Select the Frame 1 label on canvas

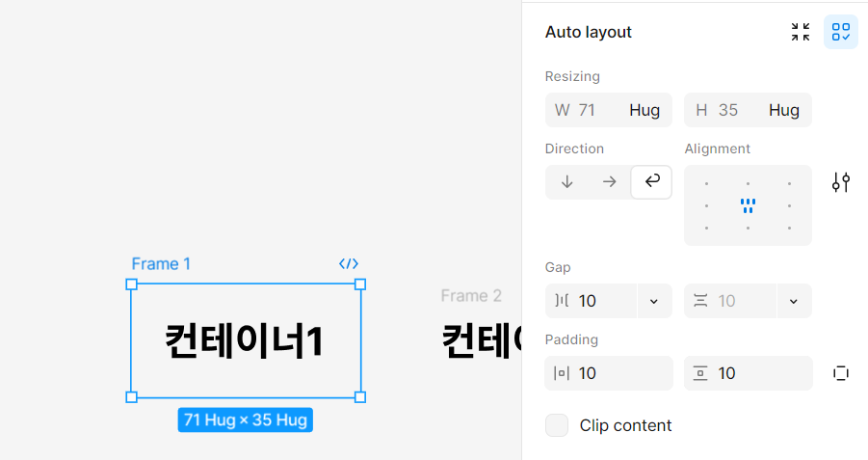[161, 264]
